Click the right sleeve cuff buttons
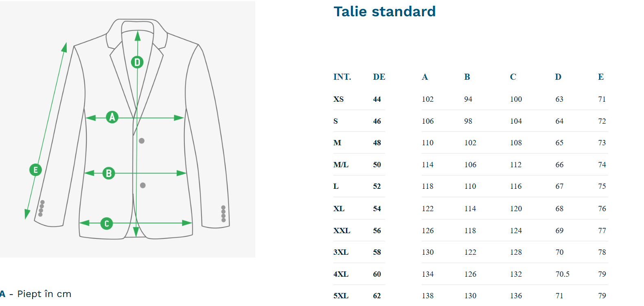The image size is (644, 306). 223,214
